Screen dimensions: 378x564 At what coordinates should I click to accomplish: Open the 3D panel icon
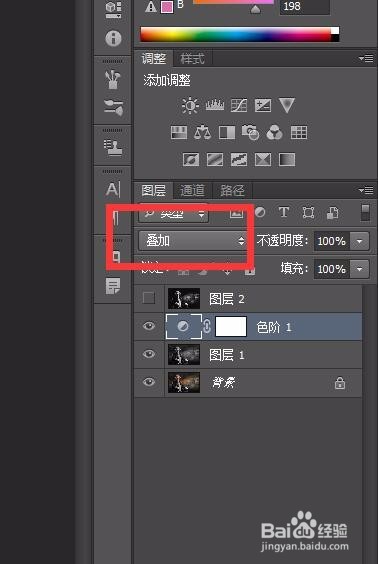point(113,10)
